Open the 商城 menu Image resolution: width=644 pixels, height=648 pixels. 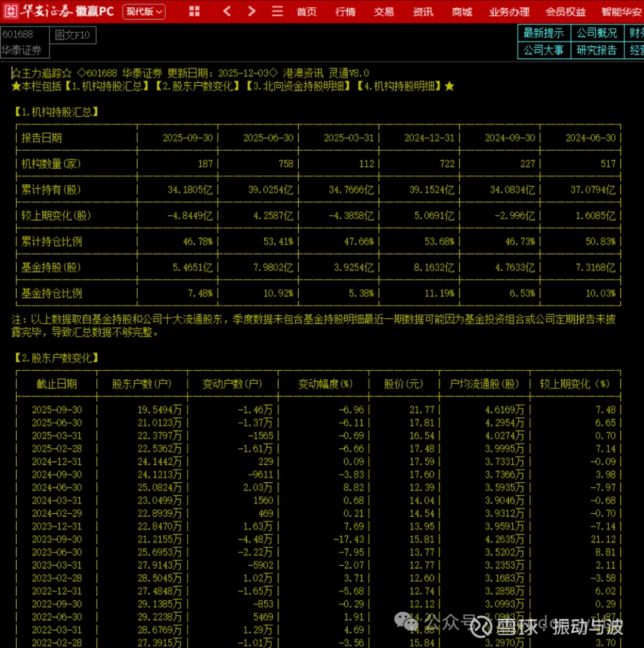tap(462, 11)
